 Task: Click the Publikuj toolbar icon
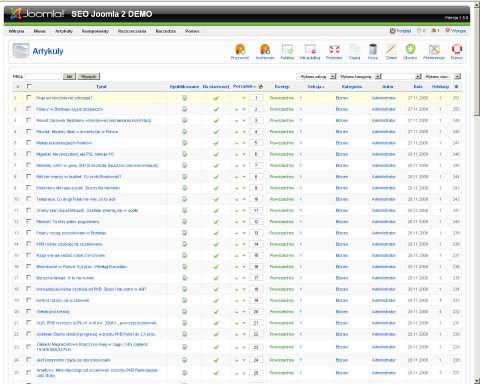pos(287,50)
